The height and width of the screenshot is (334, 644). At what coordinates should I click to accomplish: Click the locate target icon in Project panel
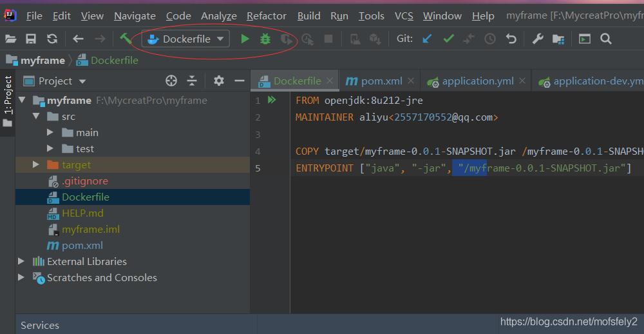(x=171, y=81)
